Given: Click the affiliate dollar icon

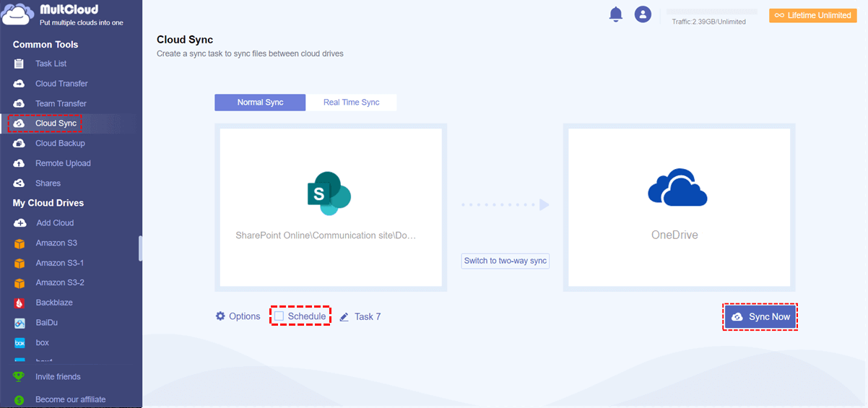Looking at the screenshot, I should click(19, 399).
